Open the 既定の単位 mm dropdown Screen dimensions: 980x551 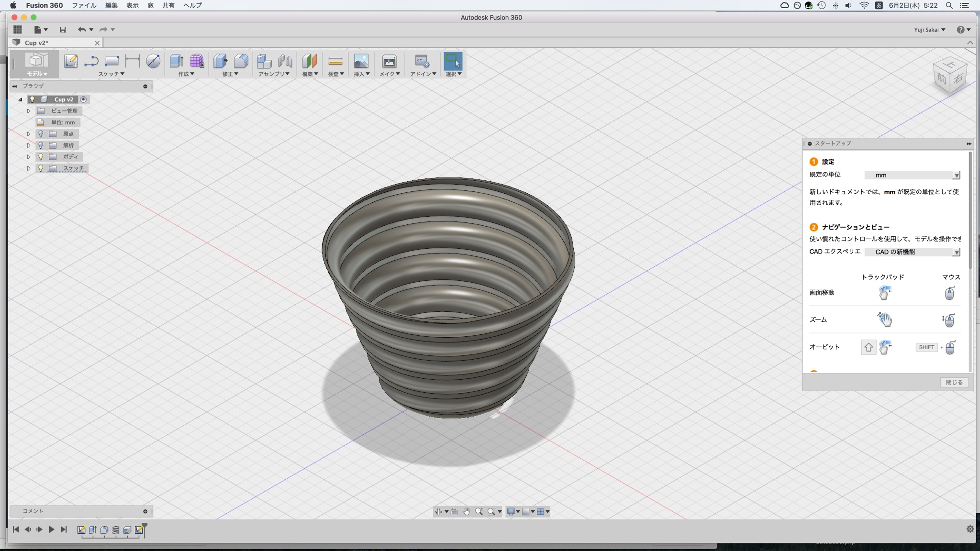point(912,175)
